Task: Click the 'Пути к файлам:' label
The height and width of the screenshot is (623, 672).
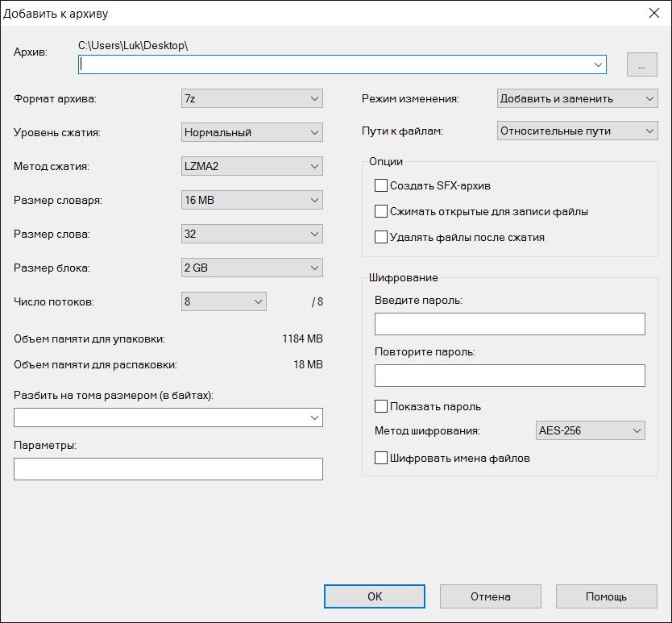Action: (x=402, y=131)
